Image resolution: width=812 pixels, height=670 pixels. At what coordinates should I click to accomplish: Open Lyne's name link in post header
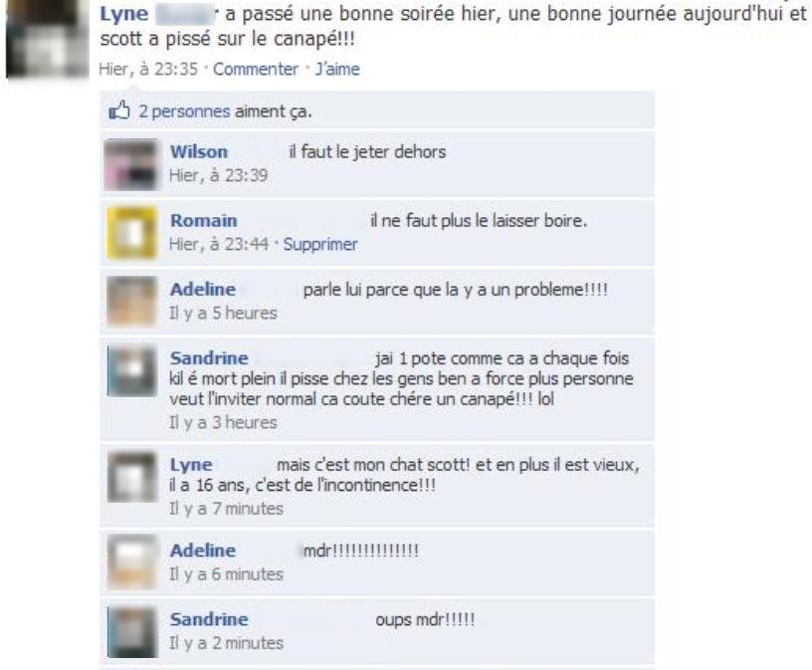click(x=123, y=14)
